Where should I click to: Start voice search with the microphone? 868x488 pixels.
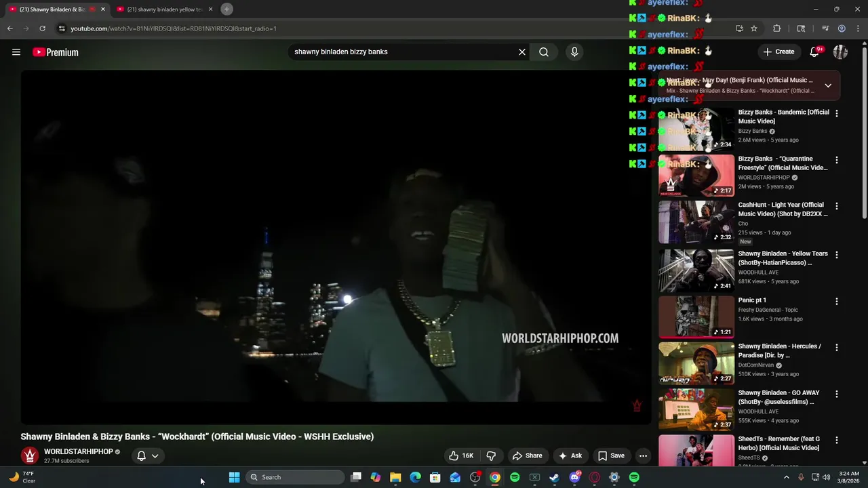(574, 52)
